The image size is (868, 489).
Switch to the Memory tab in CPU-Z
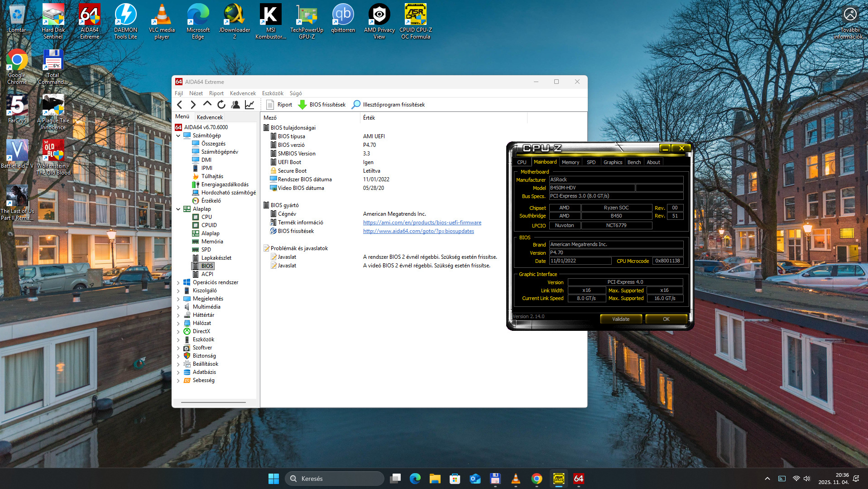pyautogui.click(x=570, y=162)
